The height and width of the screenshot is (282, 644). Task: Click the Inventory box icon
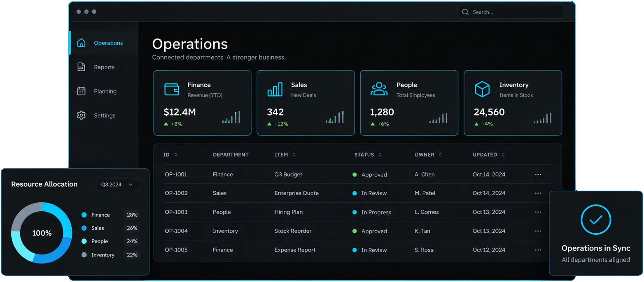tap(482, 89)
